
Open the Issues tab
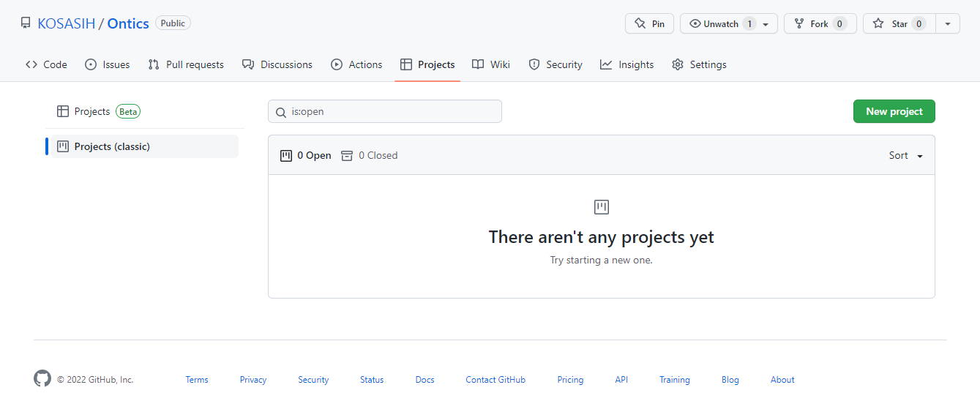click(x=108, y=64)
